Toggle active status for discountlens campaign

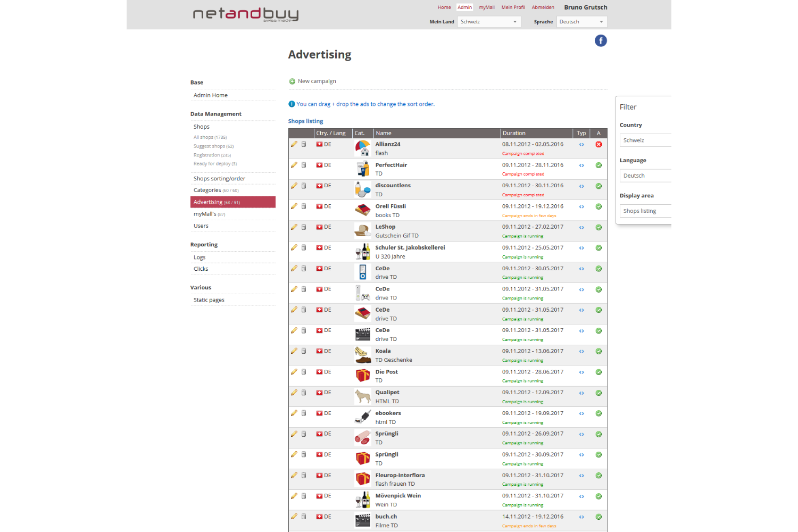pos(598,186)
